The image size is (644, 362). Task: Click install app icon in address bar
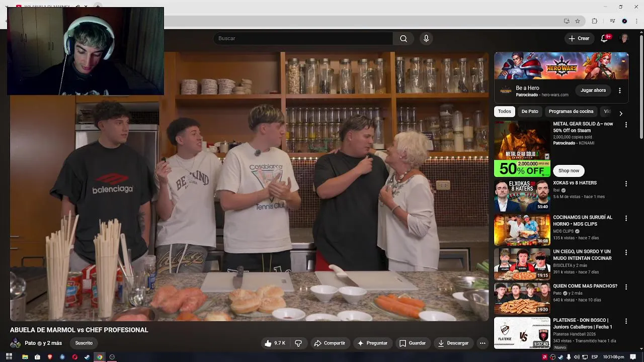click(x=567, y=21)
